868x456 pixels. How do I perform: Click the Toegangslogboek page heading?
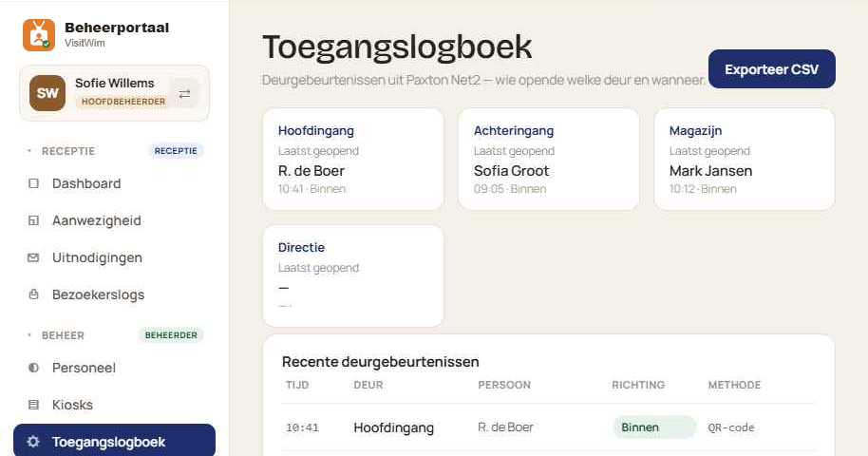click(x=397, y=47)
